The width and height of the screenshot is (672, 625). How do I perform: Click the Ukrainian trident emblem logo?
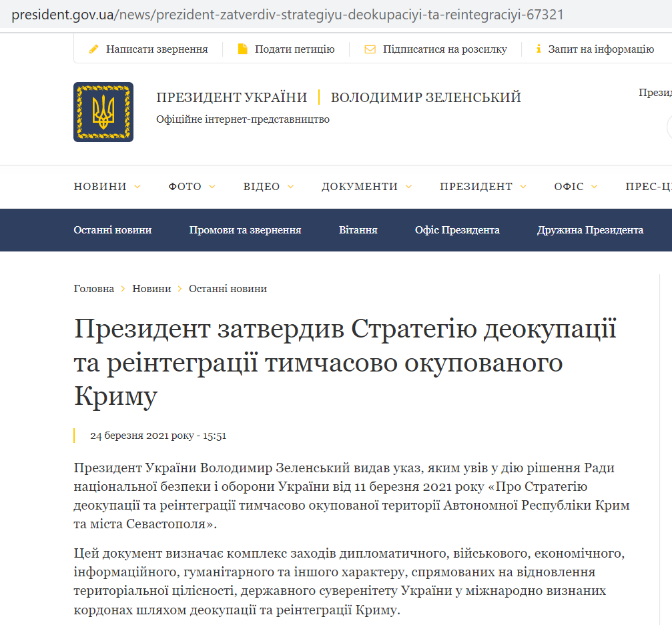click(x=103, y=112)
